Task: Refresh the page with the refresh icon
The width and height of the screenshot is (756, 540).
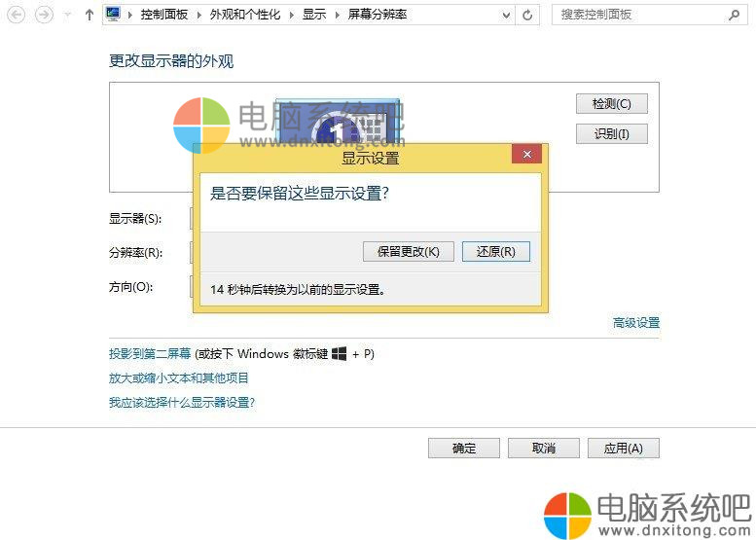Action: (528, 15)
